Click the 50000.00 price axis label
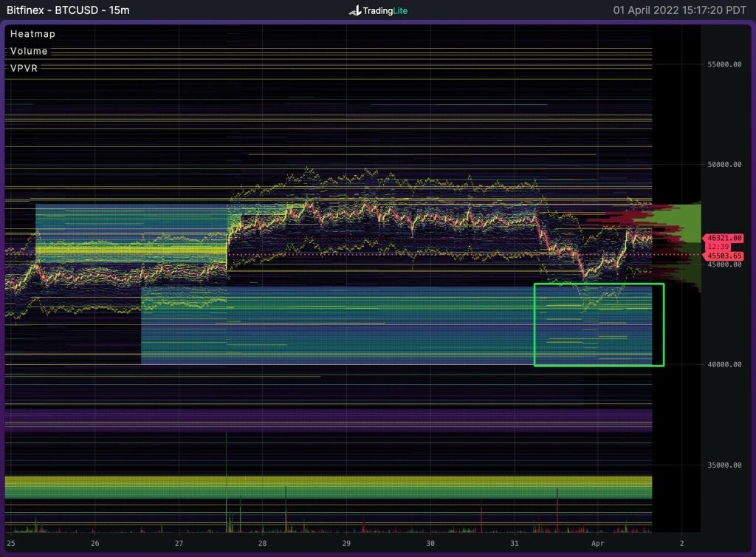 724,164
